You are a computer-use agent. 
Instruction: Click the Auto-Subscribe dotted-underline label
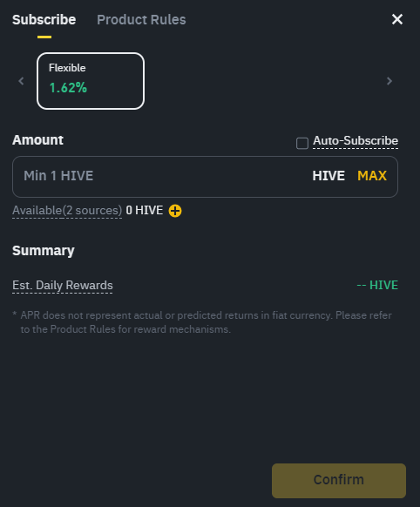click(356, 141)
